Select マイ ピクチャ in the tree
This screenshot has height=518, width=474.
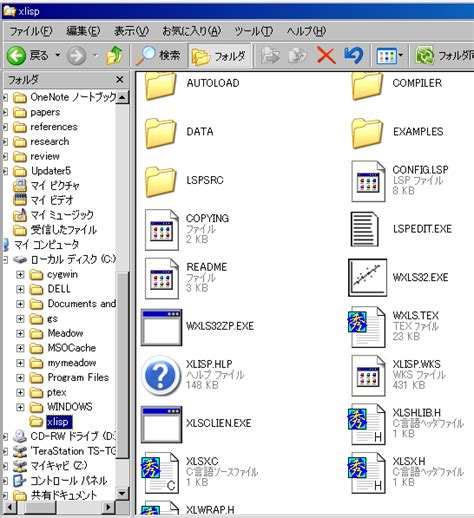coord(55,186)
